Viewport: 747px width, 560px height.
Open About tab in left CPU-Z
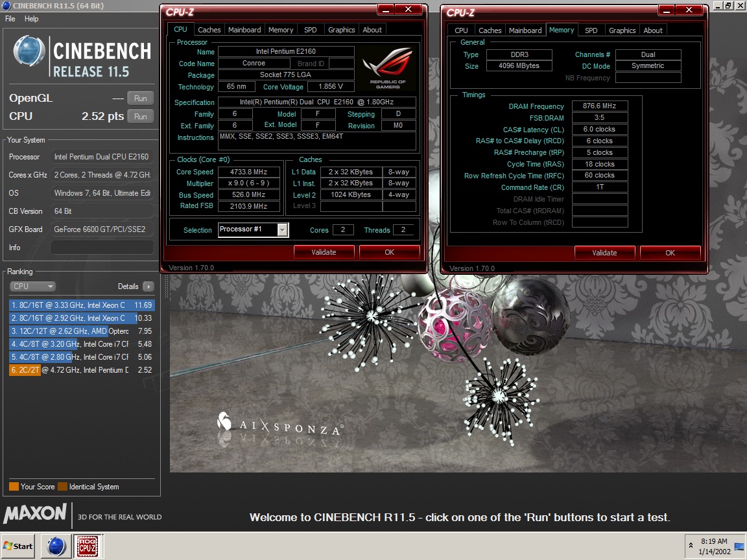click(372, 30)
